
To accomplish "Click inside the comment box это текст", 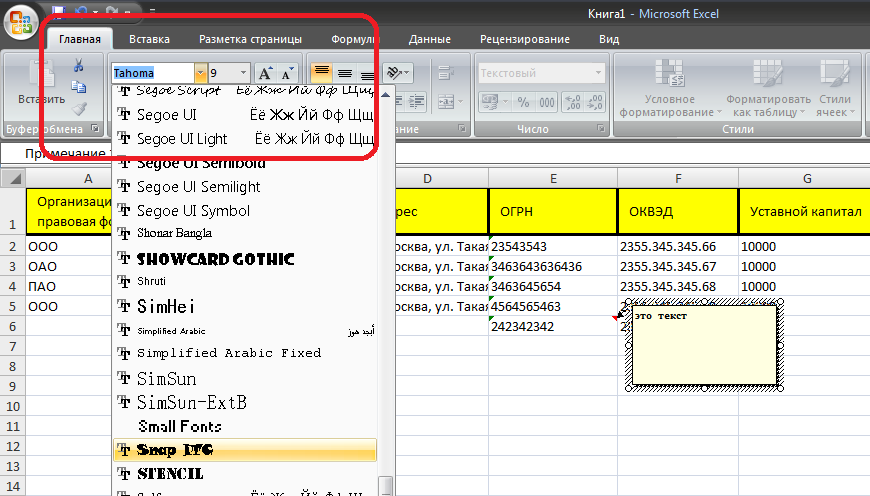I will coord(704,345).
